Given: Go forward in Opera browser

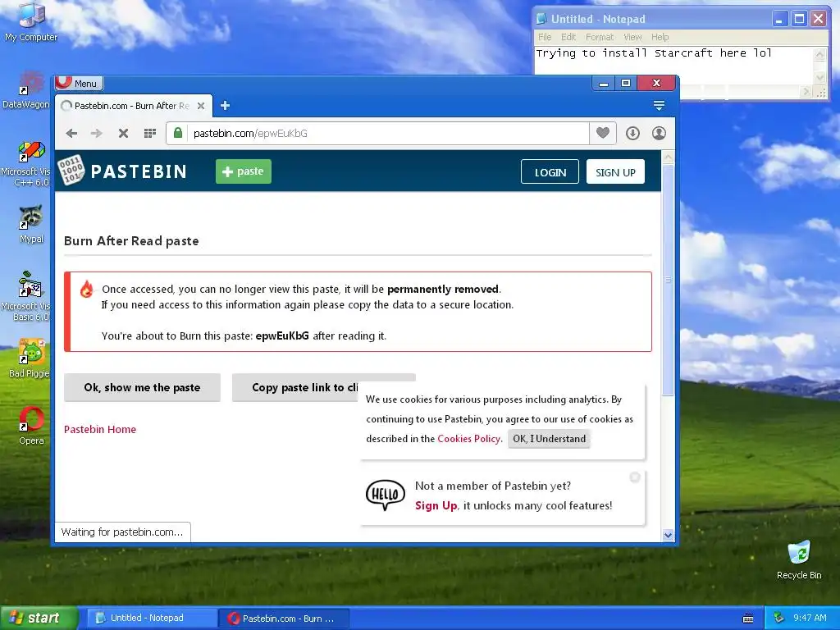Looking at the screenshot, I should tap(97, 134).
